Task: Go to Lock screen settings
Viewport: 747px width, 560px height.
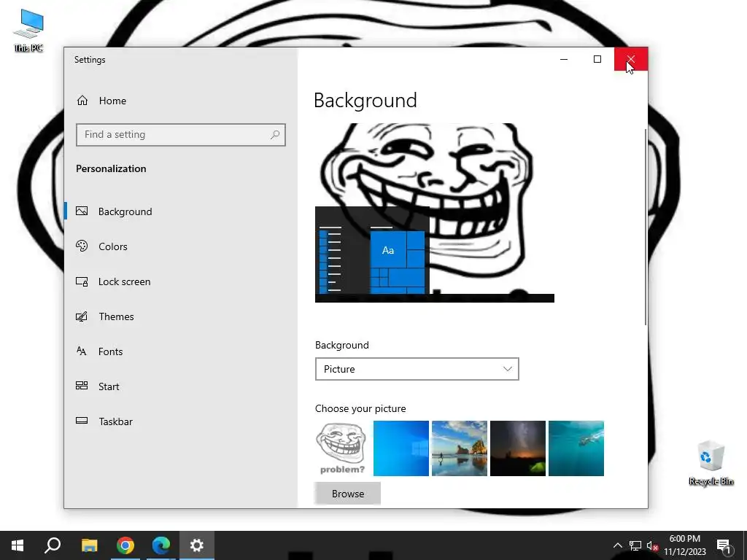Action: [124, 281]
